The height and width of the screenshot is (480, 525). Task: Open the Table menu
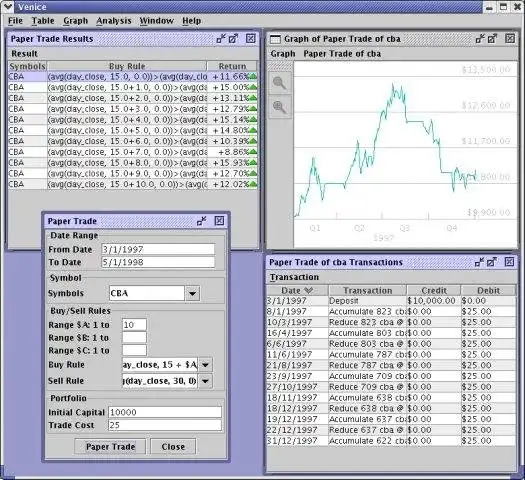pyautogui.click(x=43, y=21)
